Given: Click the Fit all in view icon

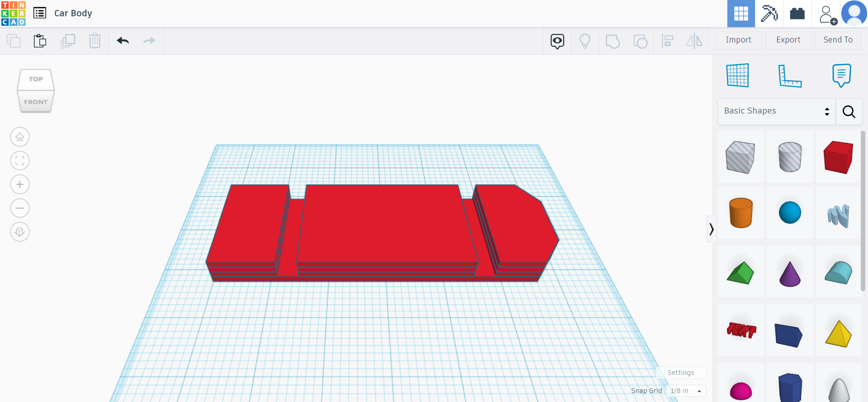Looking at the screenshot, I should pyautogui.click(x=20, y=161).
